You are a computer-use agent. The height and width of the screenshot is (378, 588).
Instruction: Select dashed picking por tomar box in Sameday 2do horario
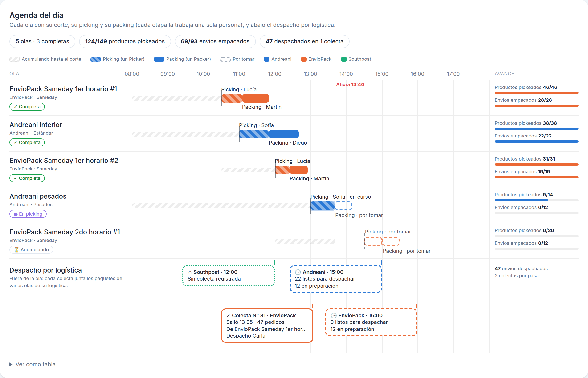tap(373, 241)
